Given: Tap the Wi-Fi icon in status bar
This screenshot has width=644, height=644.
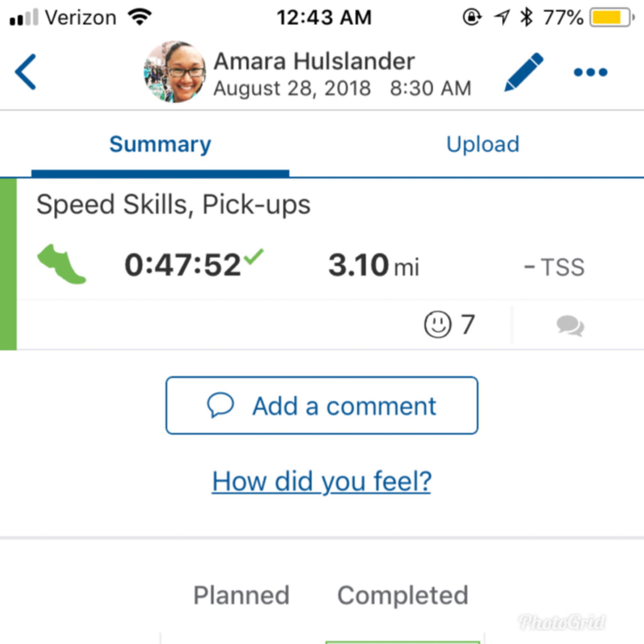Looking at the screenshot, I should (x=140, y=17).
